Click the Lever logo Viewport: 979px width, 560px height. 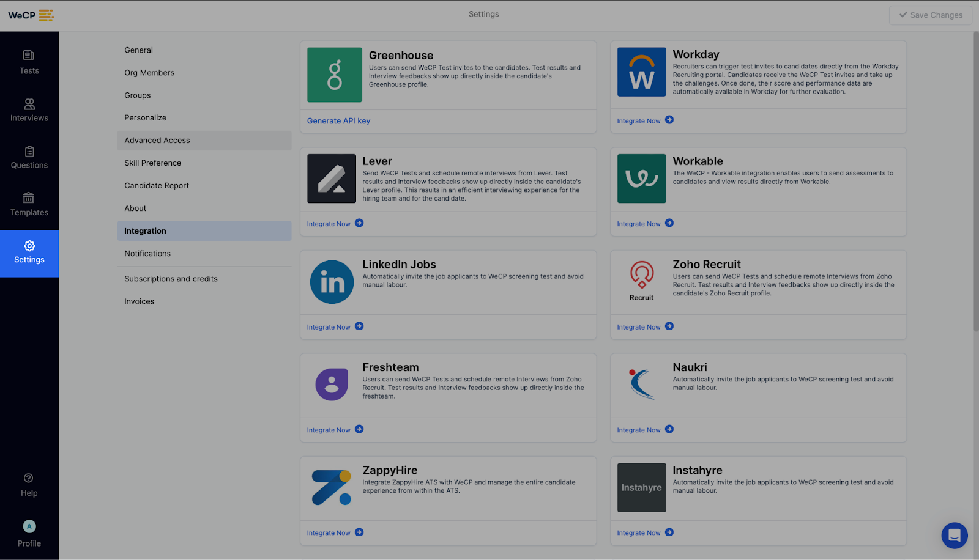tap(332, 179)
